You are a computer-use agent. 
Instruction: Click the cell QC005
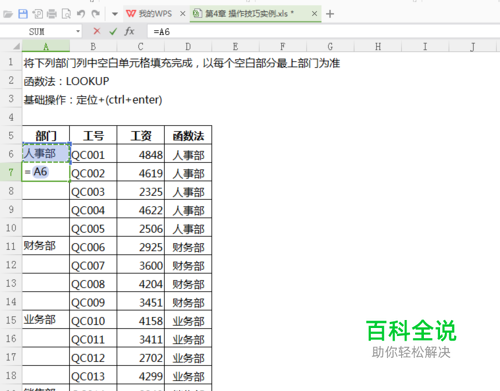tap(93, 228)
